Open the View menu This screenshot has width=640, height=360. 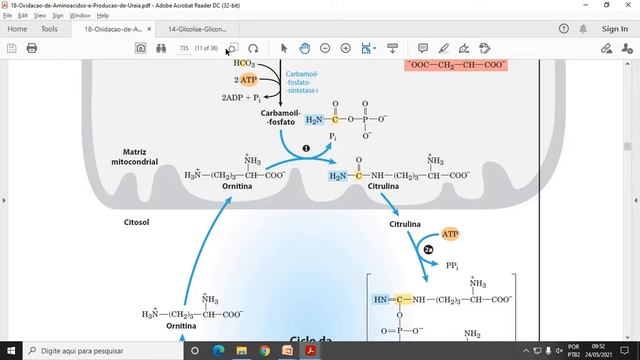pos(40,16)
